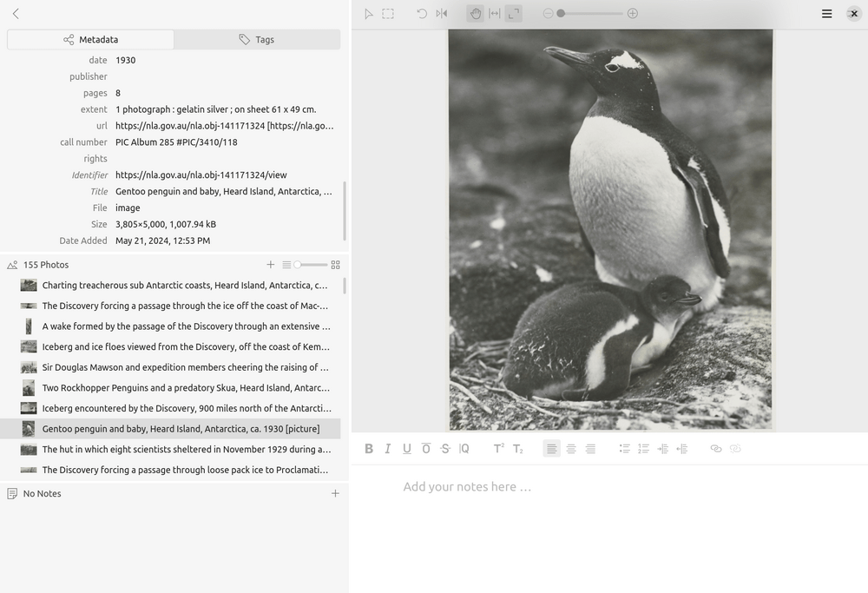Click the notes text area
Screen dimensions: 868x593
point(609,529)
